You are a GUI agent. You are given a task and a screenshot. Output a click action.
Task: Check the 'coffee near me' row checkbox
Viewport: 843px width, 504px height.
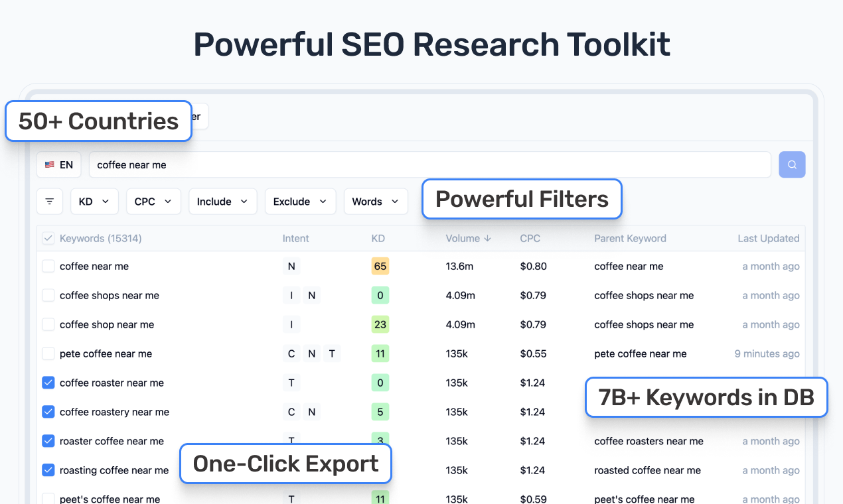point(48,266)
